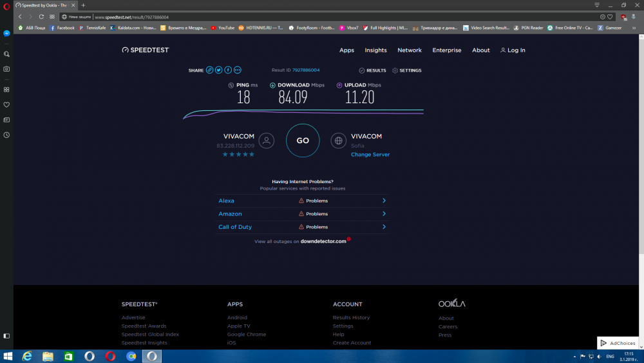Screen dimensions: 644x363
Task: Open the Enterprise menu item
Action: coord(447,50)
